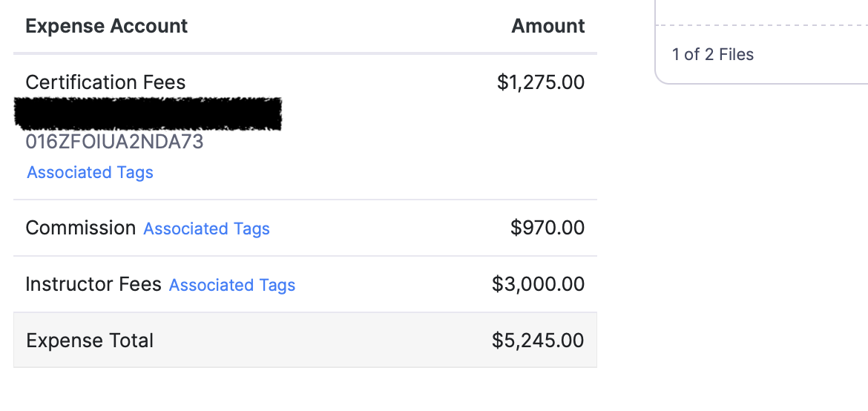Click the "1 of 2 Files" counter

pyautogui.click(x=712, y=55)
